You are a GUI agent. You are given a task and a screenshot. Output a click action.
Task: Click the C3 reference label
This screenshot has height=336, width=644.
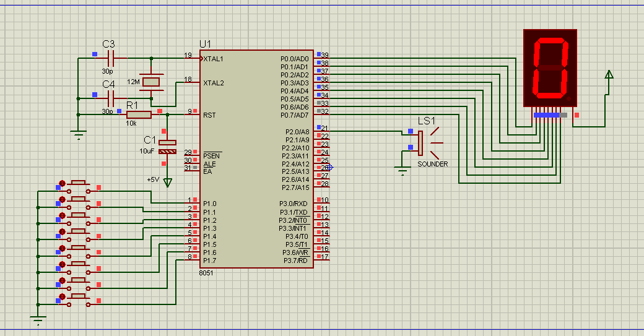coord(108,44)
